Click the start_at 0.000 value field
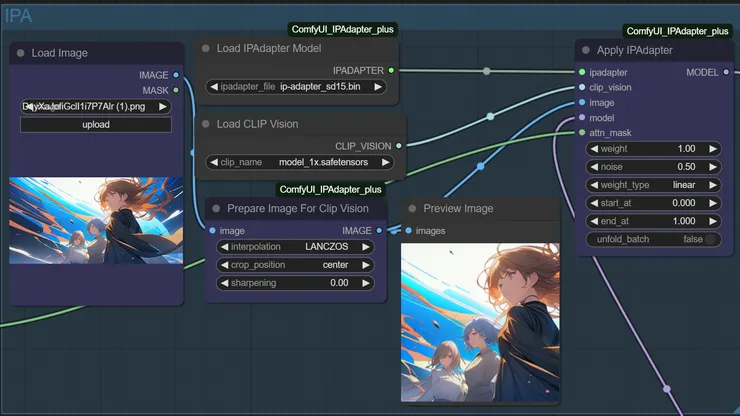Viewport: 740px width, 416px height. point(654,203)
